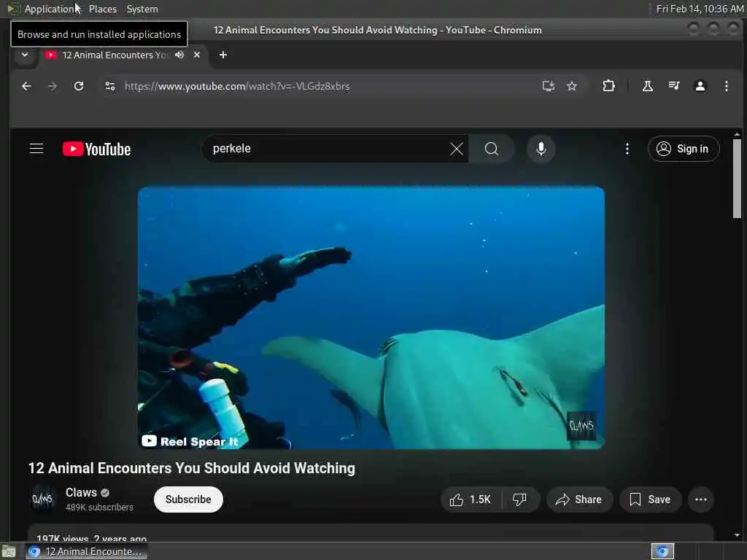Viewport: 747px width, 560px height.
Task: Run search with the magnifier button
Action: pos(492,149)
